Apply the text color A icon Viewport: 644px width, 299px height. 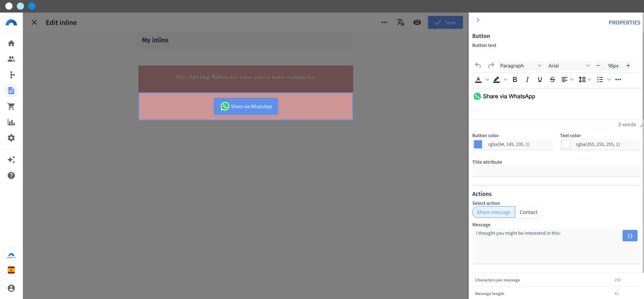pyautogui.click(x=478, y=79)
